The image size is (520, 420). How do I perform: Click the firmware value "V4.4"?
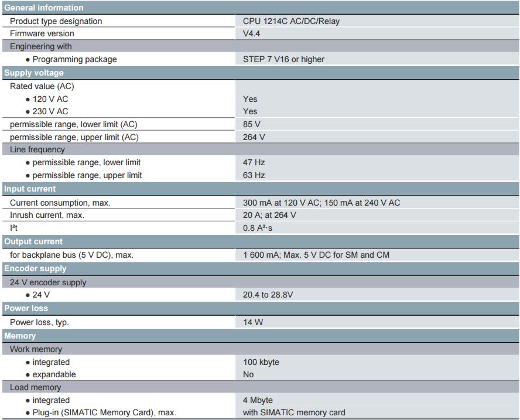[x=251, y=33]
